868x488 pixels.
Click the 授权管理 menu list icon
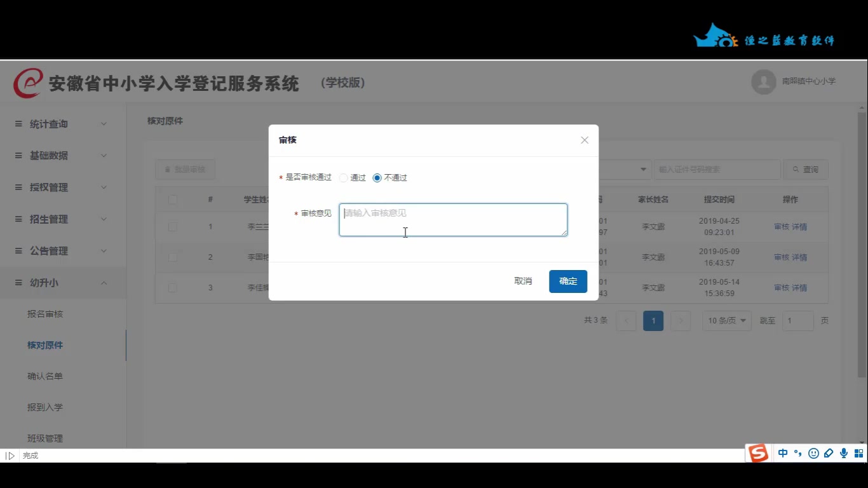point(18,187)
